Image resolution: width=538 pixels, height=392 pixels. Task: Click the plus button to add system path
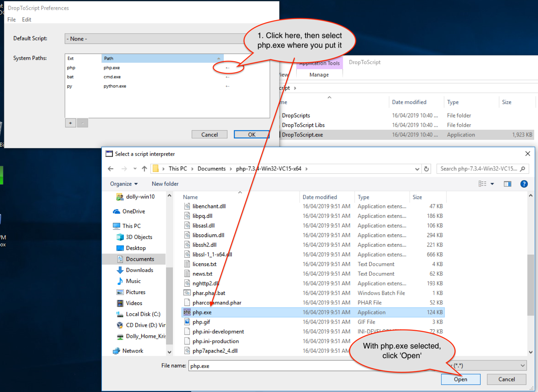coord(70,123)
